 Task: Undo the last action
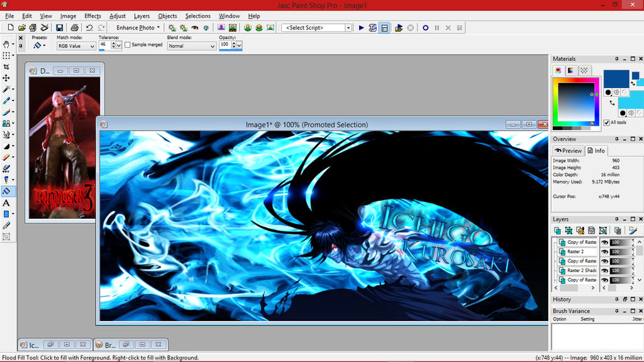(89, 28)
